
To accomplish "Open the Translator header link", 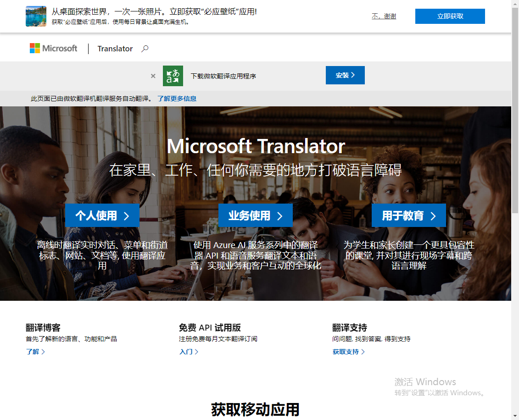I will click(115, 49).
